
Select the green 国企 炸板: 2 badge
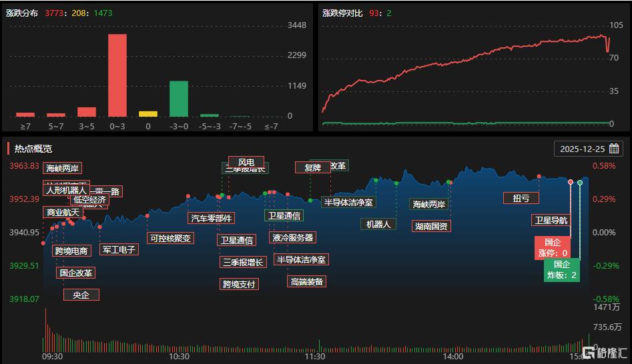pos(561,269)
